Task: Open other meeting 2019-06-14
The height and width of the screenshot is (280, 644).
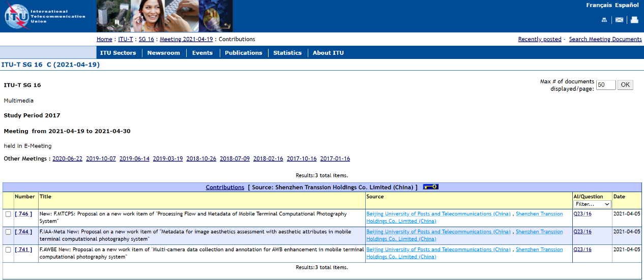Action: 134,159
